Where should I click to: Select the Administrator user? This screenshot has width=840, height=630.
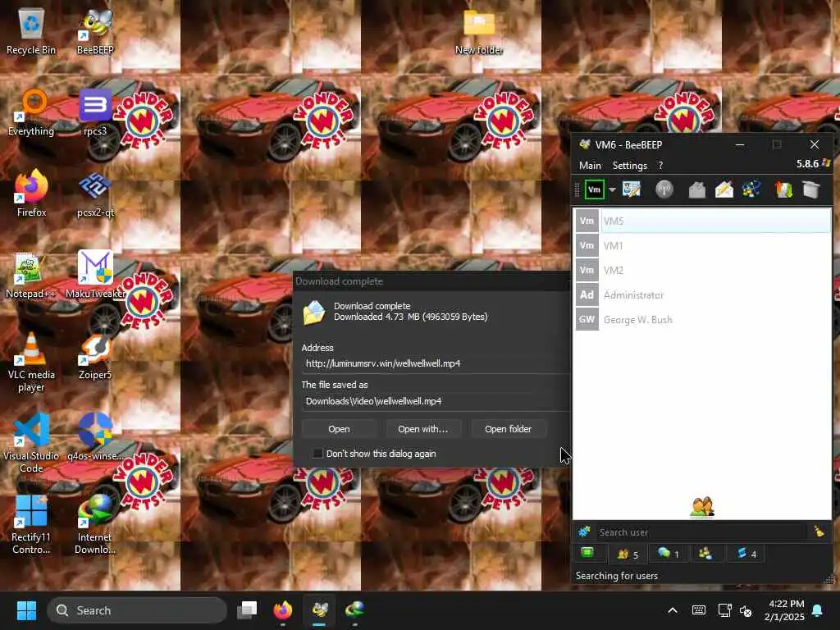coord(703,294)
